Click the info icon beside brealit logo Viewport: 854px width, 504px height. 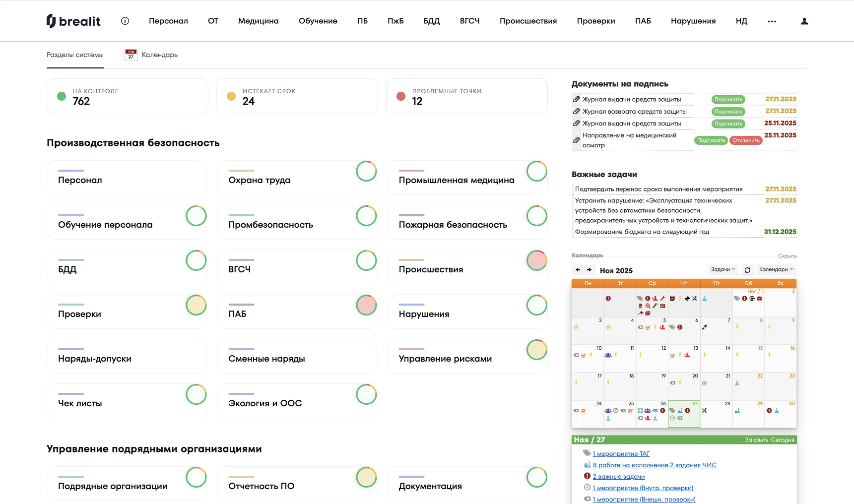coord(125,21)
